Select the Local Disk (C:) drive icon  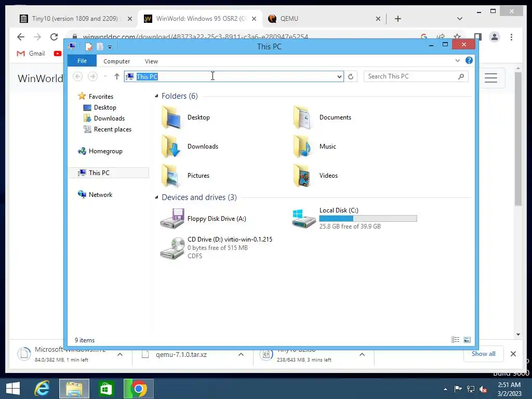point(303,219)
